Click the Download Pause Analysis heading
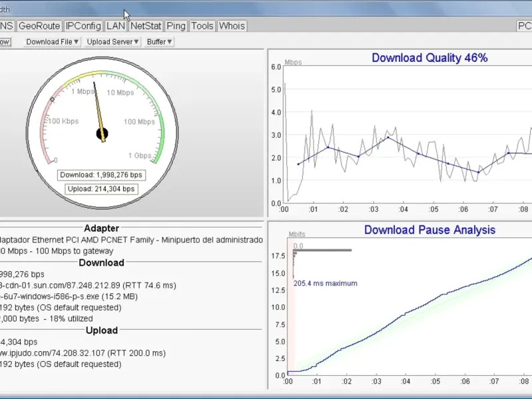 (x=429, y=230)
